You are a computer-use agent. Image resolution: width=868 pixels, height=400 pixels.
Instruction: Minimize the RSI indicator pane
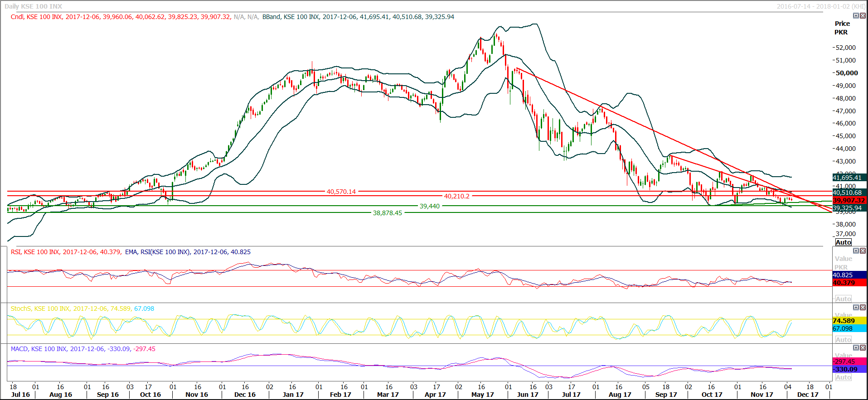[856, 251]
